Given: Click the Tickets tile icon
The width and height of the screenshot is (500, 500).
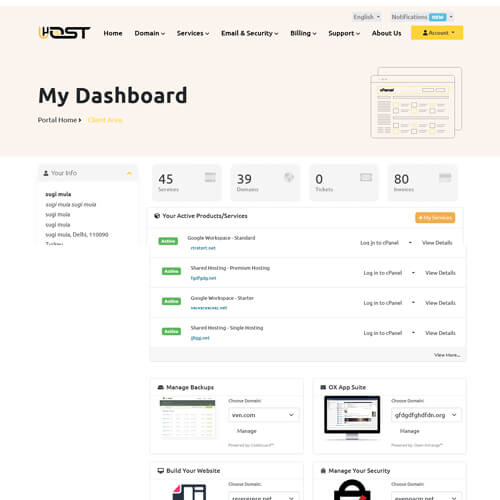Looking at the screenshot, I should pyautogui.click(x=366, y=177).
